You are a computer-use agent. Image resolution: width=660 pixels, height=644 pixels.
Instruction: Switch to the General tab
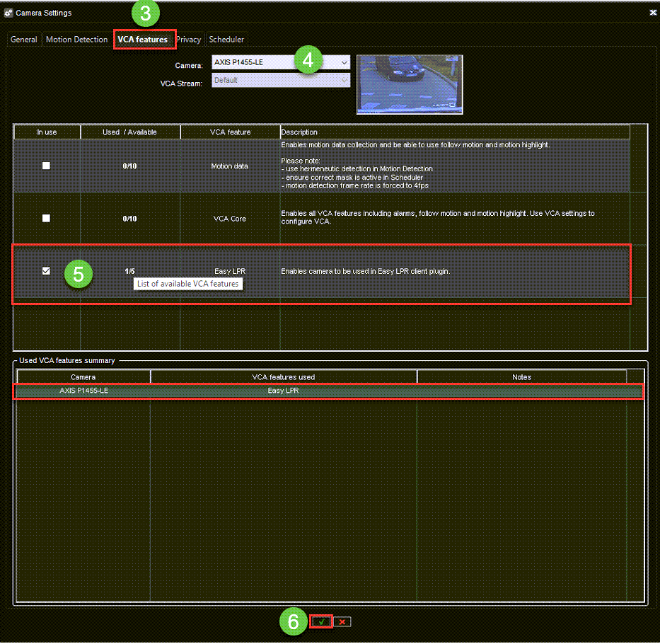(x=23, y=40)
